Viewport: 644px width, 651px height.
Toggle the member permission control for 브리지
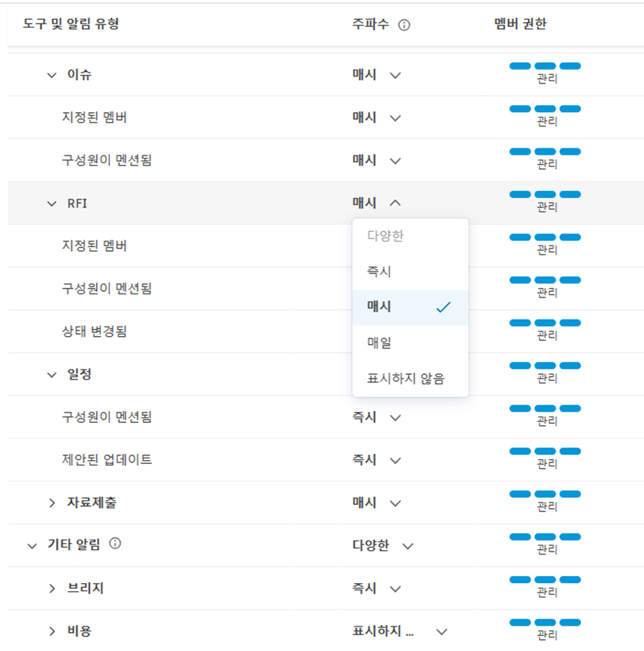tap(547, 581)
